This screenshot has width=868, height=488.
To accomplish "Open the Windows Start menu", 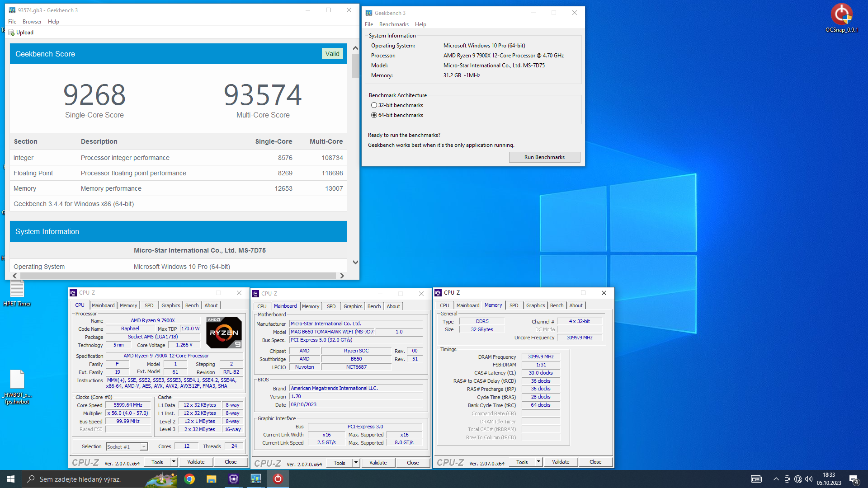I will 11,479.
